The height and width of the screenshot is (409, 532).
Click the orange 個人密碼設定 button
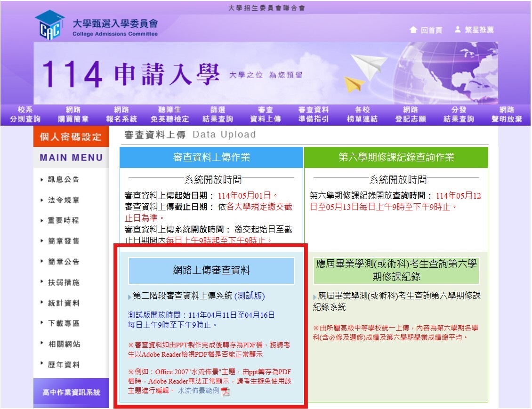click(71, 136)
